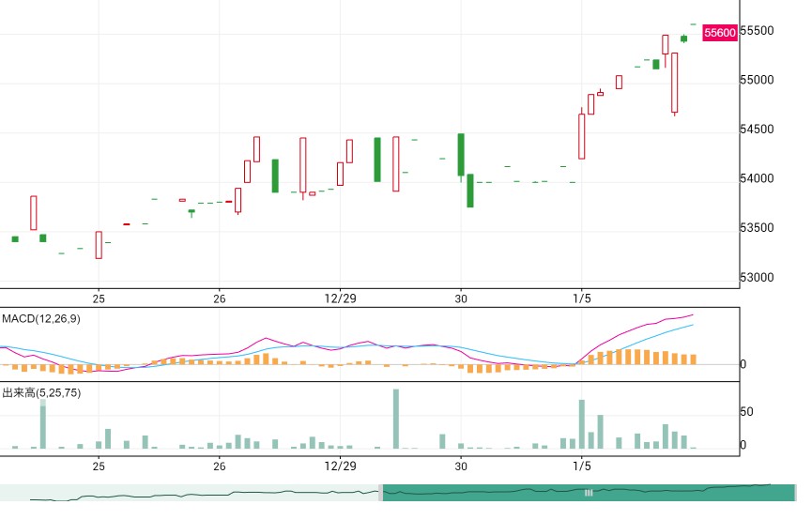
Task: Click the MACD zero line label
Action: pos(743,364)
